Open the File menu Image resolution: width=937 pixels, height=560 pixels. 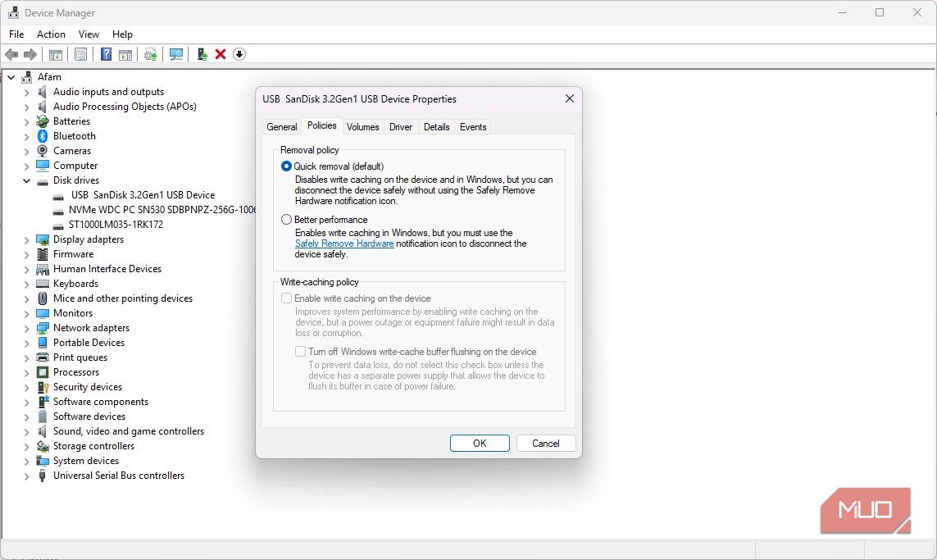click(16, 34)
